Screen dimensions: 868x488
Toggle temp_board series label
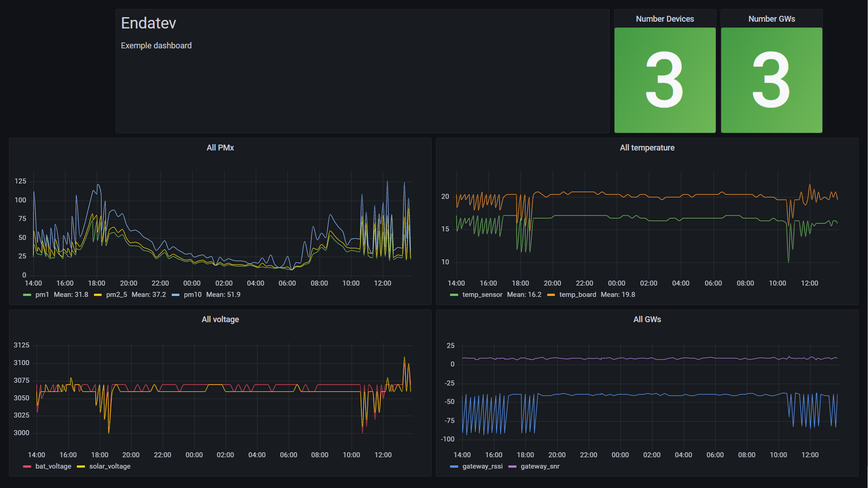point(577,295)
